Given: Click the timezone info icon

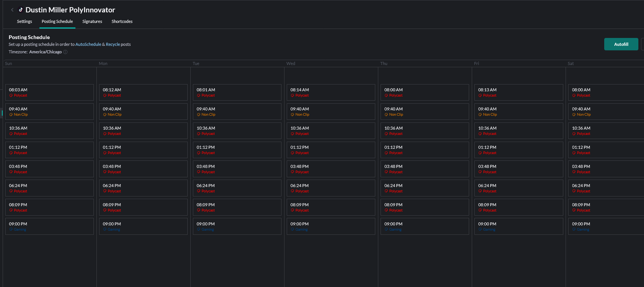Looking at the screenshot, I should 65,52.
